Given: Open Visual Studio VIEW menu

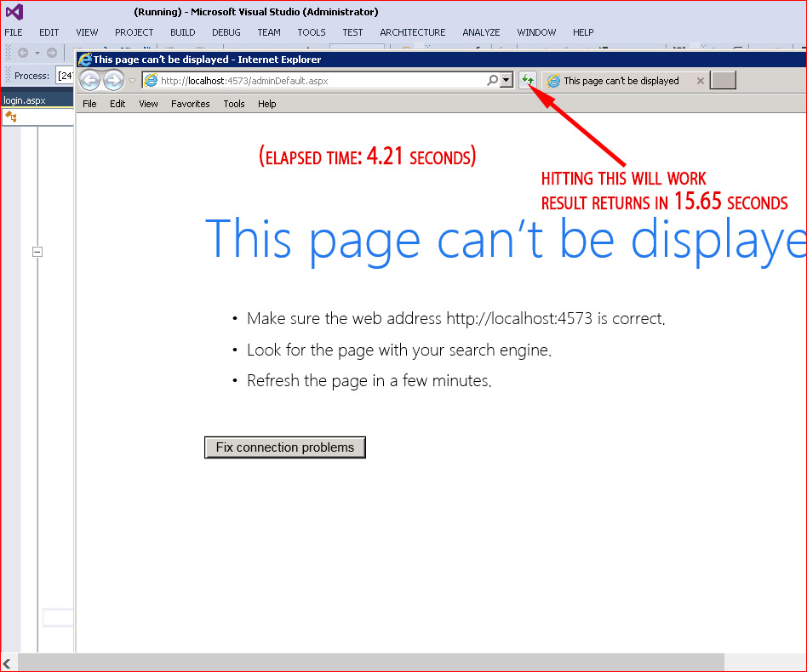Looking at the screenshot, I should click(x=87, y=32).
